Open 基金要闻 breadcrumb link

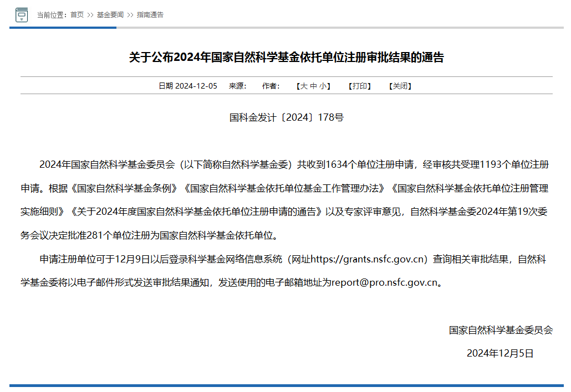[110, 15]
